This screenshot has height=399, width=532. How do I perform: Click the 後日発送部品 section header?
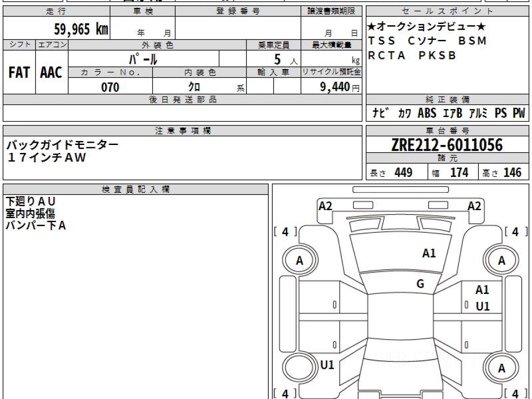tap(183, 100)
